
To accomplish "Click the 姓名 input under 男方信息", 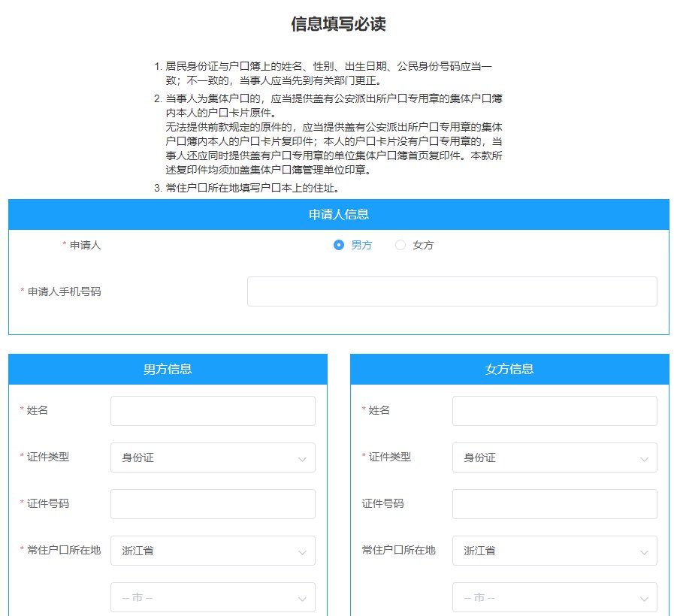I will coord(213,411).
